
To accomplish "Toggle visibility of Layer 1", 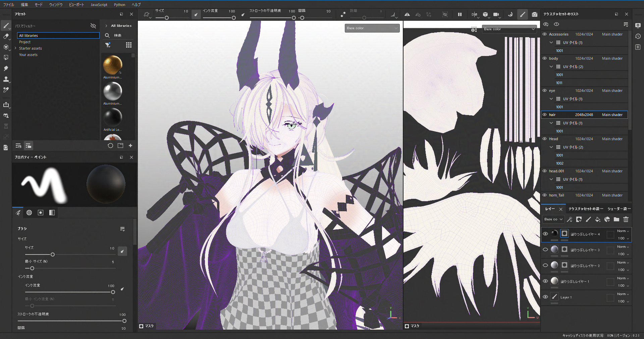I will click(545, 297).
